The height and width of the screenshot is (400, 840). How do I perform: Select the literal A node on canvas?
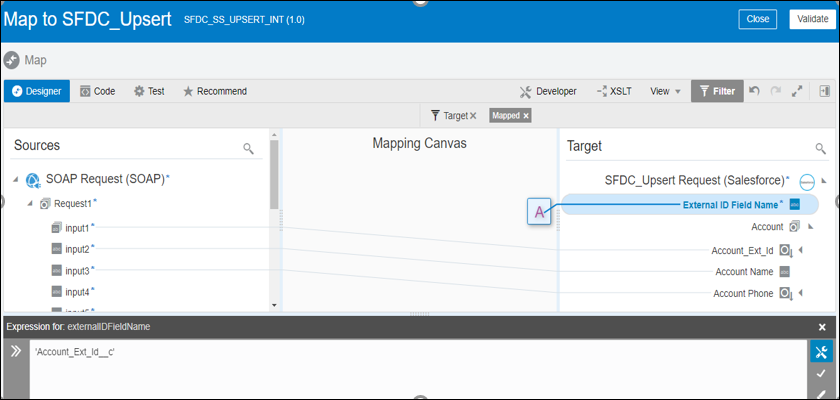point(539,212)
